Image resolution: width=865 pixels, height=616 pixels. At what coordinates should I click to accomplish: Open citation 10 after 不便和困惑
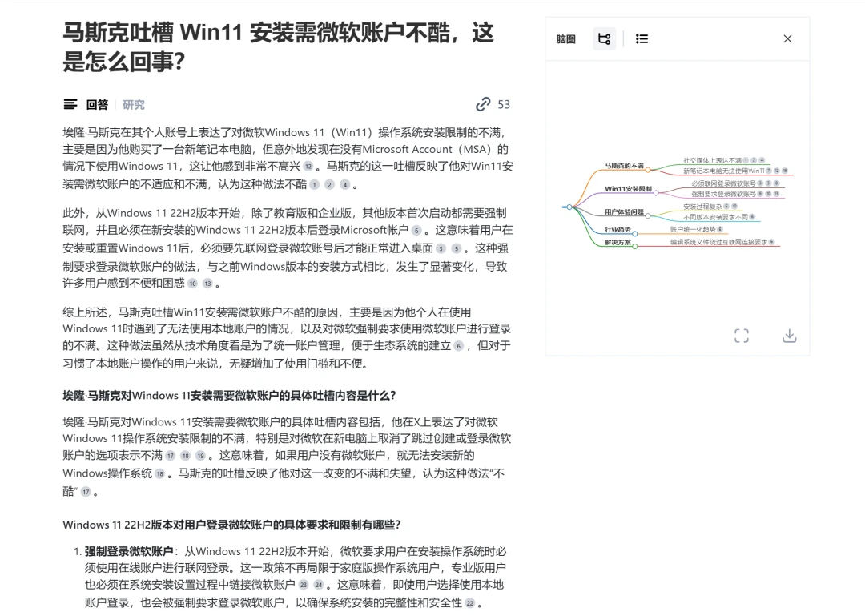(192, 284)
